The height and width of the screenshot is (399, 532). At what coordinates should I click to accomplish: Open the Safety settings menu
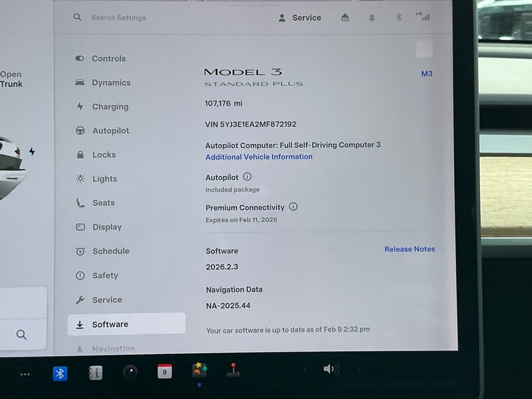pos(105,275)
